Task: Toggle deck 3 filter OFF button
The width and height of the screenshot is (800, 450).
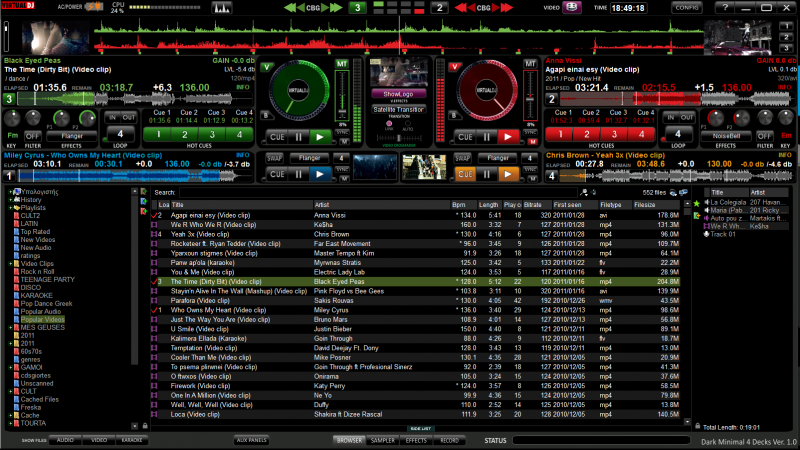Action: [x=32, y=136]
